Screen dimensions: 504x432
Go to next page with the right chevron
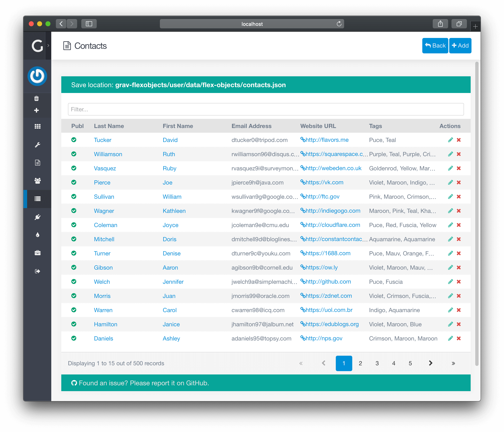tap(431, 363)
